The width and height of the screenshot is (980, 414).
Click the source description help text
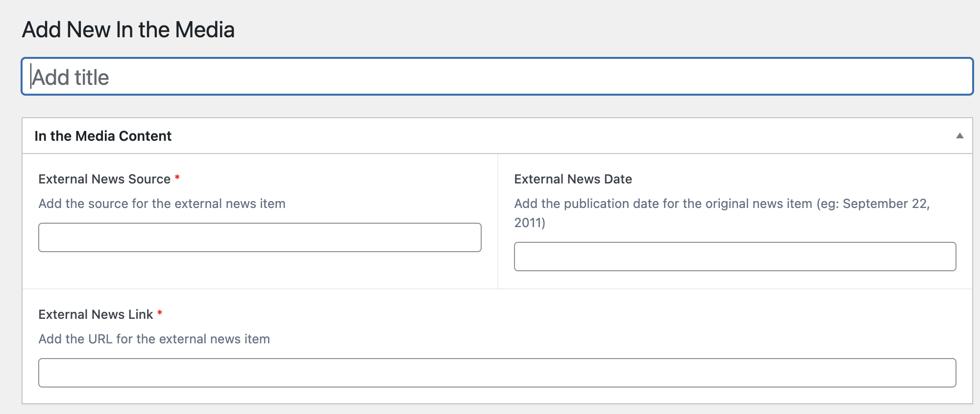[162, 204]
